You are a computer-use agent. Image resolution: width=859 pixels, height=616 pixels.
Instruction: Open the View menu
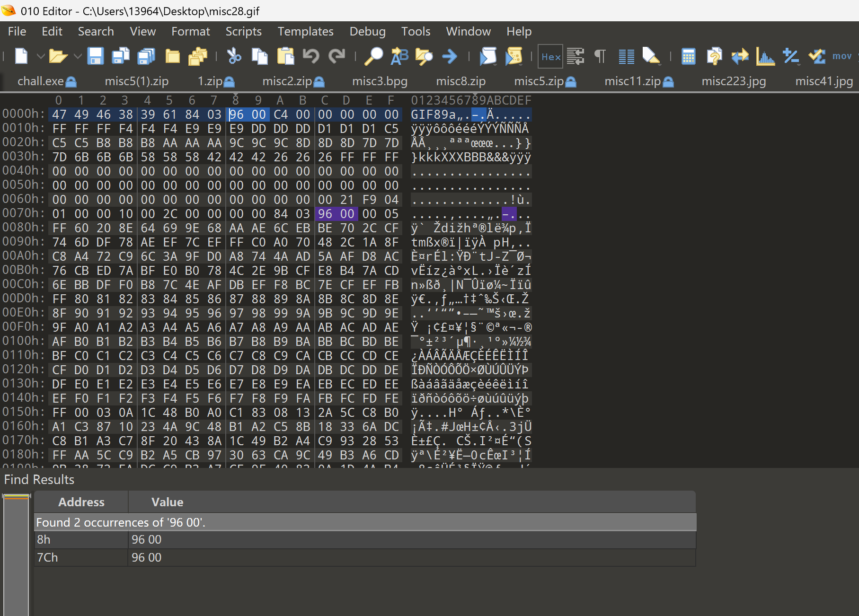tap(143, 32)
